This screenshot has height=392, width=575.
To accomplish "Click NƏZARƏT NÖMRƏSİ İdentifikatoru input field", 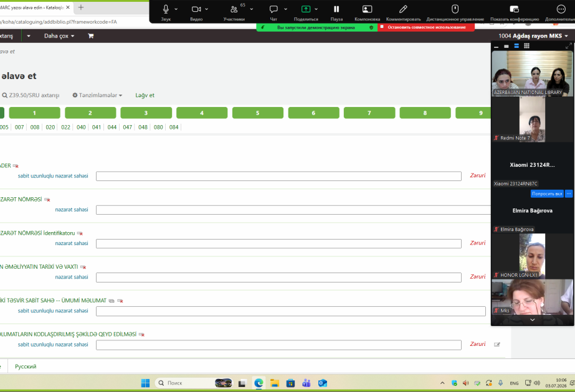I will coord(278,244).
